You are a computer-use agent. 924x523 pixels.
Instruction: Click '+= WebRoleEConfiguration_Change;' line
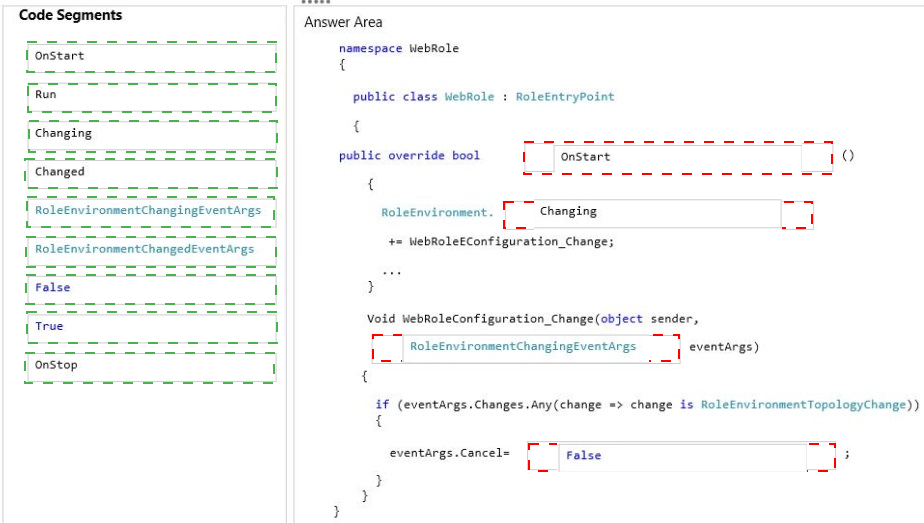click(501, 241)
